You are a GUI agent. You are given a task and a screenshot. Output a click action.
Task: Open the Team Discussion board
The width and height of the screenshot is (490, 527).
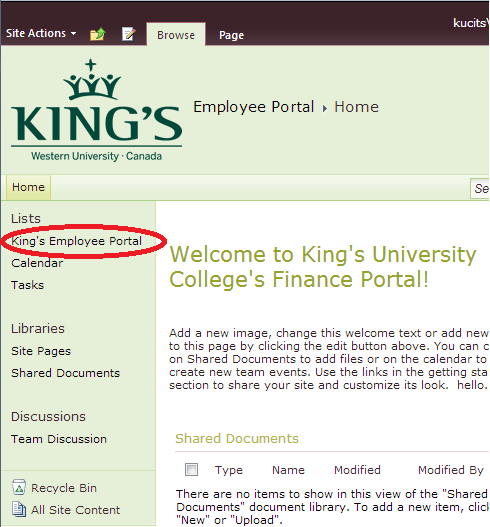click(x=59, y=439)
